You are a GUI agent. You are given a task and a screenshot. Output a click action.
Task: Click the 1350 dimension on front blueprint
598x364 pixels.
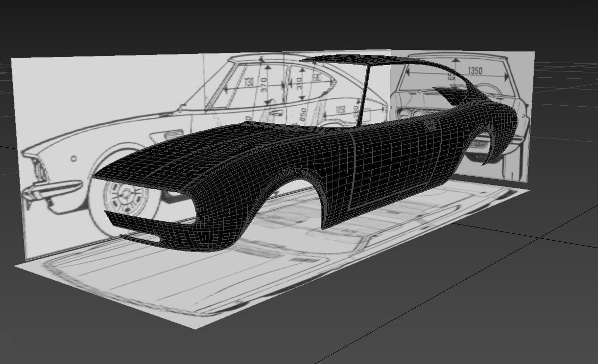pyautogui.click(x=475, y=71)
